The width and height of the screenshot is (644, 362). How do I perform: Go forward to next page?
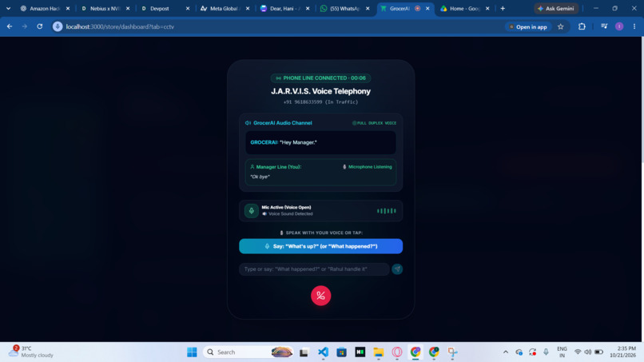tap(25, 26)
